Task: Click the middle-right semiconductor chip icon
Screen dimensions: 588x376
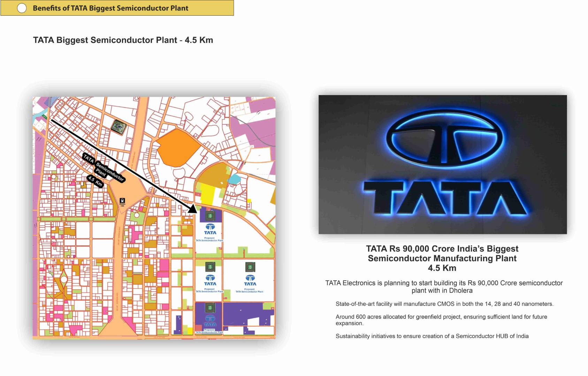Action: pyautogui.click(x=250, y=267)
